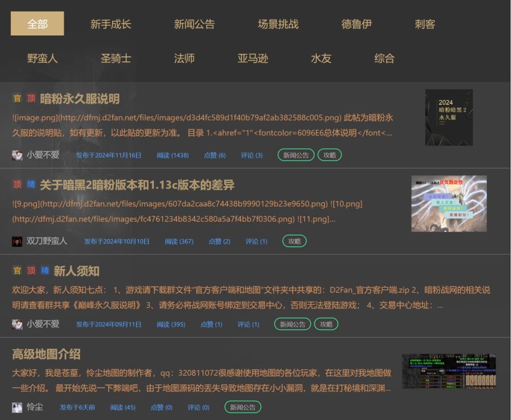
Task: Switch to the 德鲁伊 category tab
Action: pyautogui.click(x=357, y=24)
